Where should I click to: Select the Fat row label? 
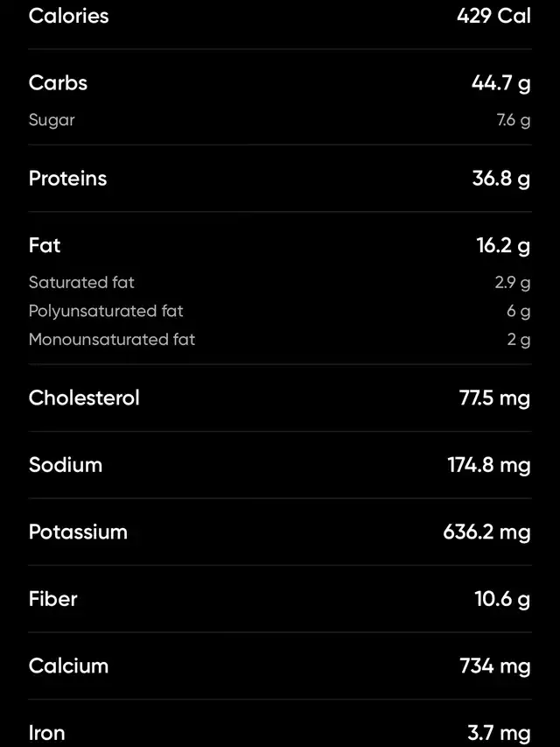45,245
